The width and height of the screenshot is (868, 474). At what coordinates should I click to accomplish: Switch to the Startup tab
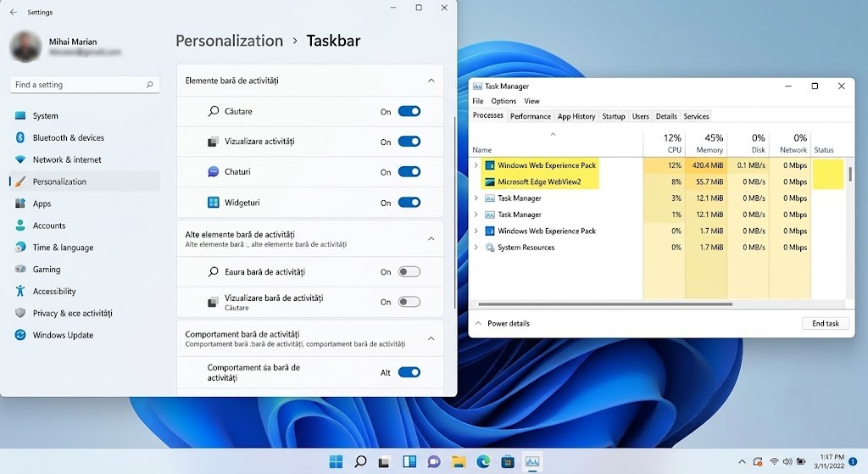pyautogui.click(x=614, y=116)
